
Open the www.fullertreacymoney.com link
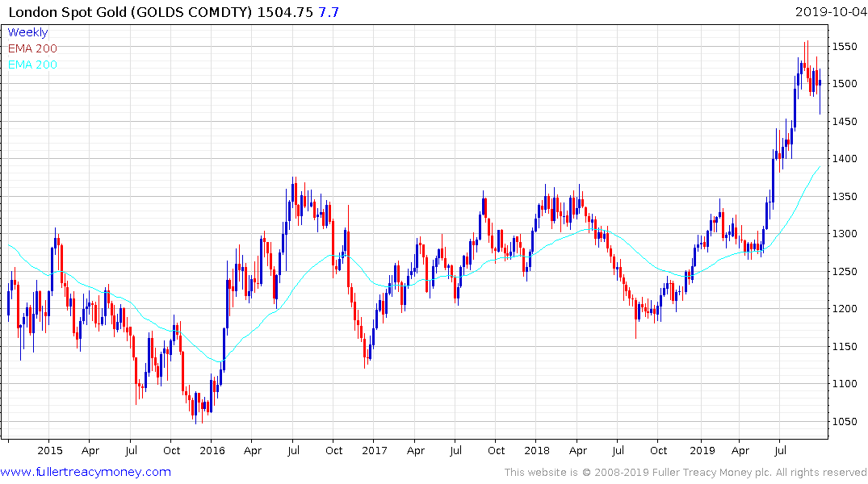pos(86,472)
